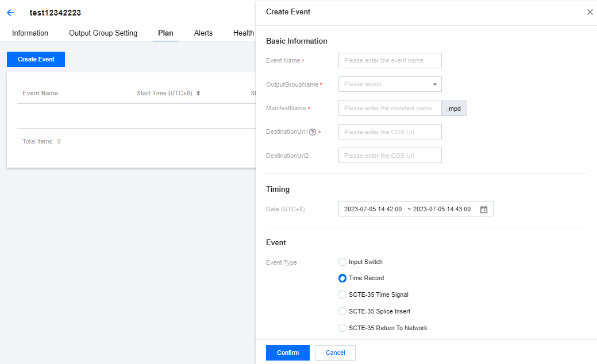Select the Input Switch radio option
This screenshot has width=597, height=364.
pos(342,262)
